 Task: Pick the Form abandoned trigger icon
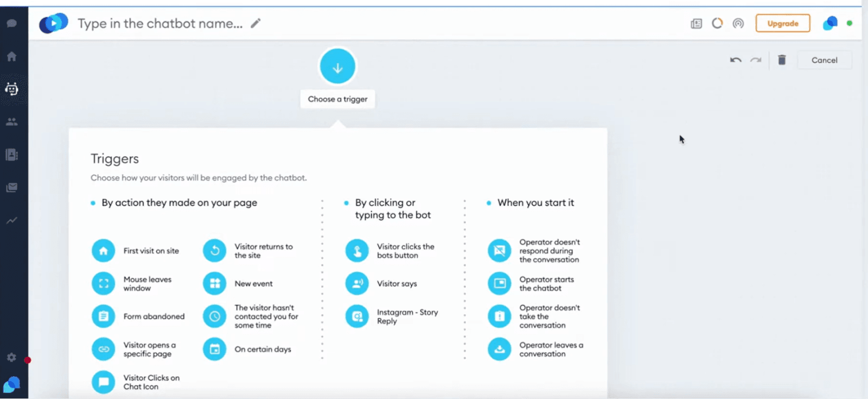click(x=103, y=317)
